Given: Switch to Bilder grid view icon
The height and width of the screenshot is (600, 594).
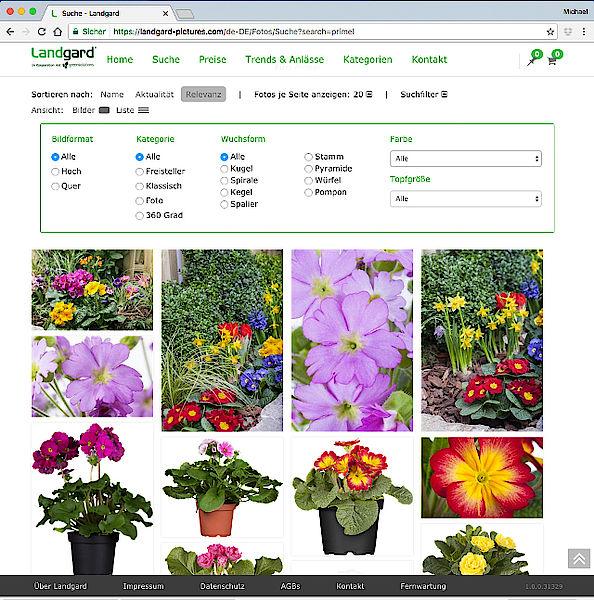Looking at the screenshot, I should (x=104, y=110).
